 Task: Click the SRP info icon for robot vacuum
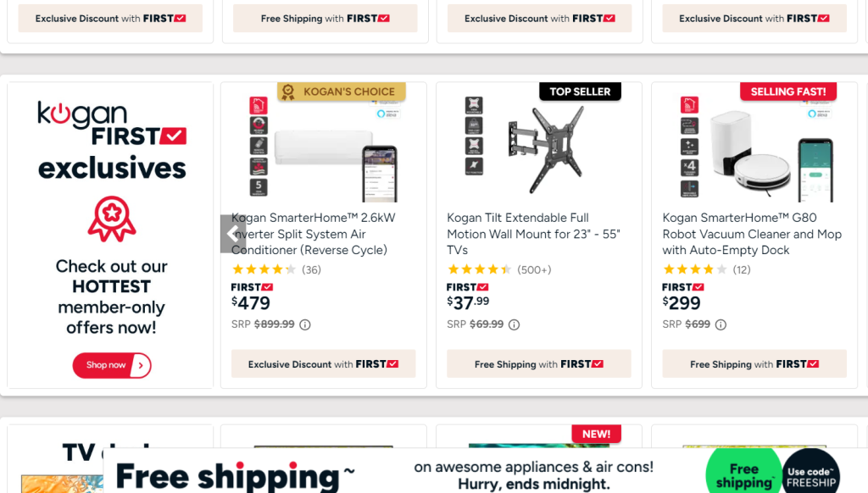pos(721,324)
